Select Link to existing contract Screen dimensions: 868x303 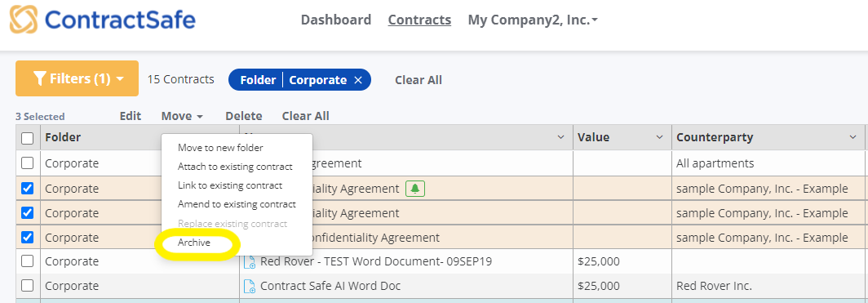point(230,185)
